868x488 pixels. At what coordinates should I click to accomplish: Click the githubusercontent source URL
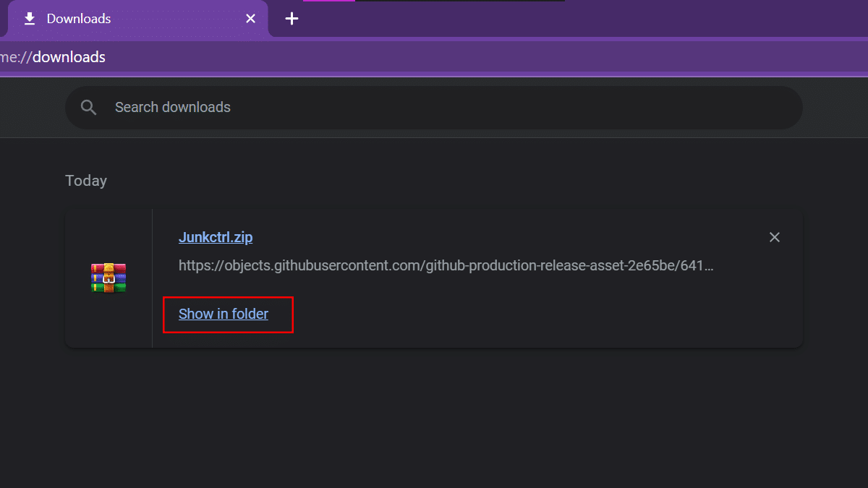pos(446,265)
